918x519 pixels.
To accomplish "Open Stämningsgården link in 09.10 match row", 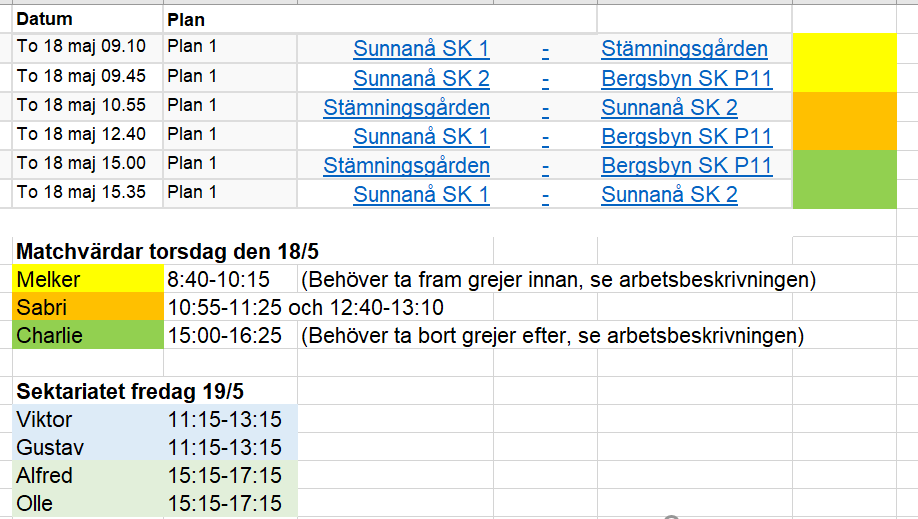I will (684, 49).
